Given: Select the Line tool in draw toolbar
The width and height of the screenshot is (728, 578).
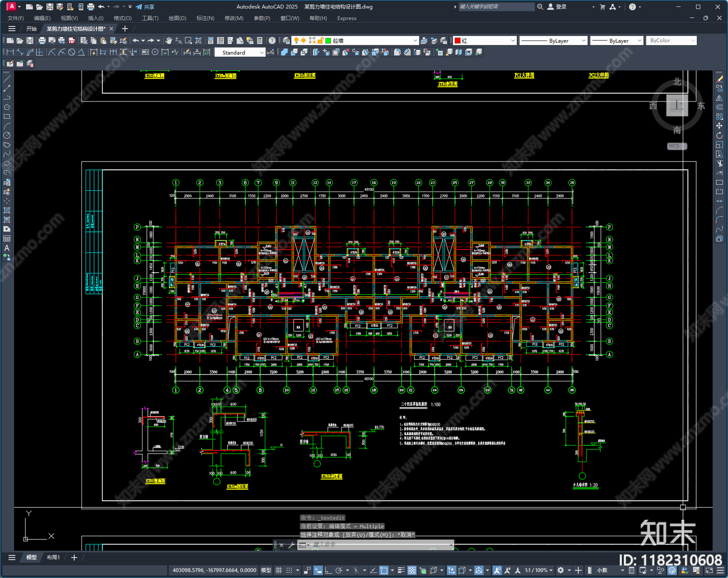Looking at the screenshot, I should click(7, 79).
